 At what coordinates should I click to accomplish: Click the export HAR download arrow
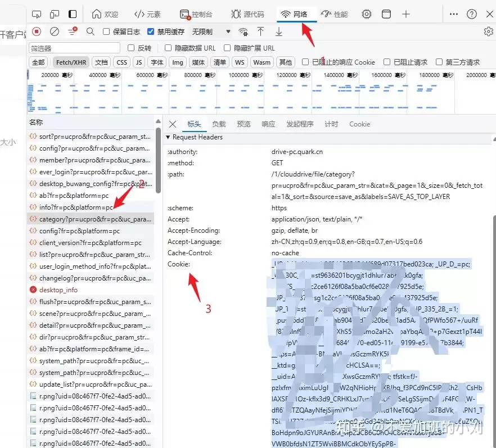[x=278, y=32]
